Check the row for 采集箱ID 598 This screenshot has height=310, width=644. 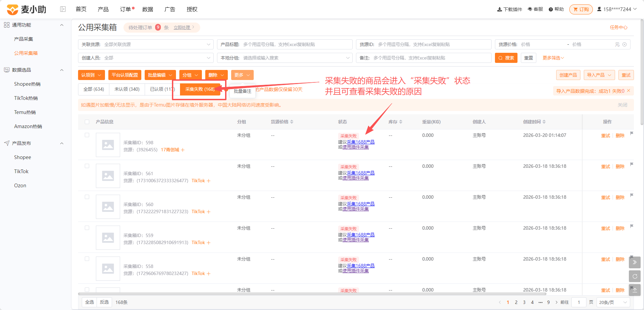[87, 135]
